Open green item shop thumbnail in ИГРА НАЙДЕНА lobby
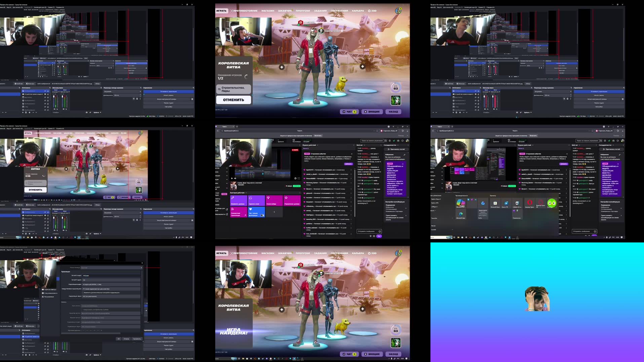 pos(395,342)
